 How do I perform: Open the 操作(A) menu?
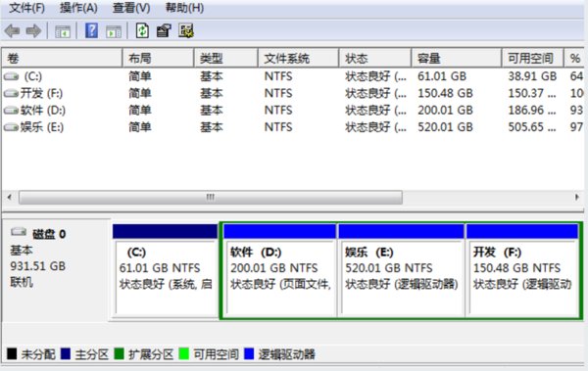pyautogui.click(x=78, y=8)
